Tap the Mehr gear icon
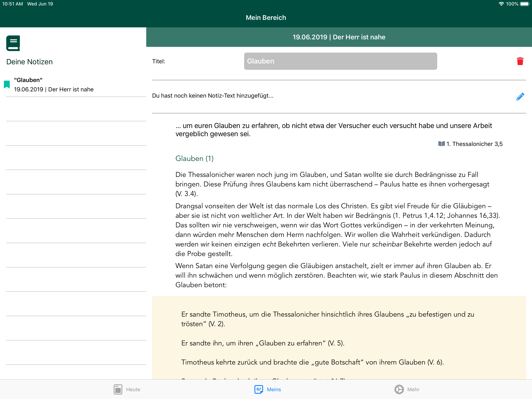This screenshot has width=532, height=399. [399, 389]
